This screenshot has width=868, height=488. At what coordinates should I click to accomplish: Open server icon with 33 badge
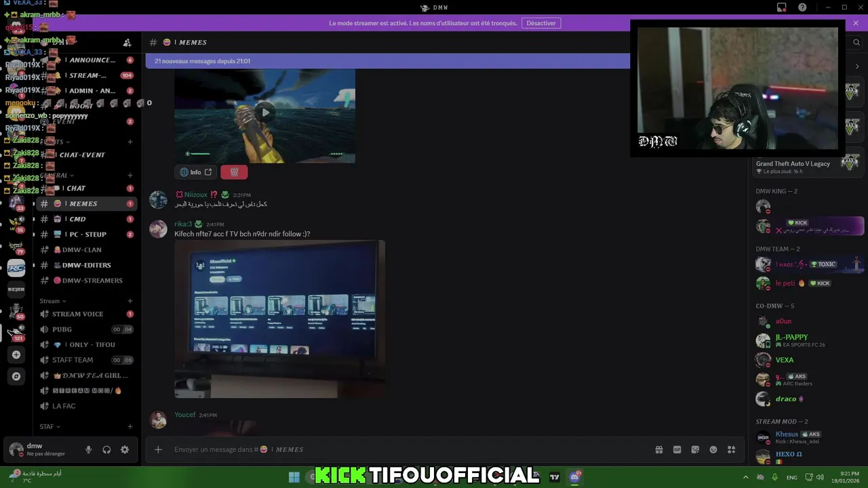click(16, 203)
